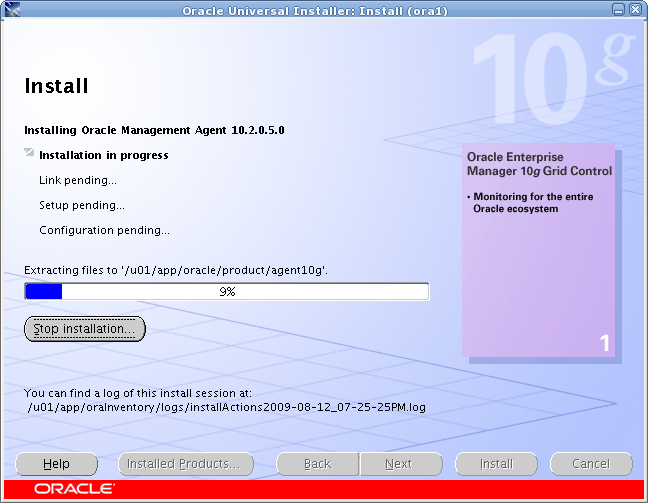Minimize the Oracle Universal Installer window
The height and width of the screenshot is (503, 648).
[x=619, y=10]
